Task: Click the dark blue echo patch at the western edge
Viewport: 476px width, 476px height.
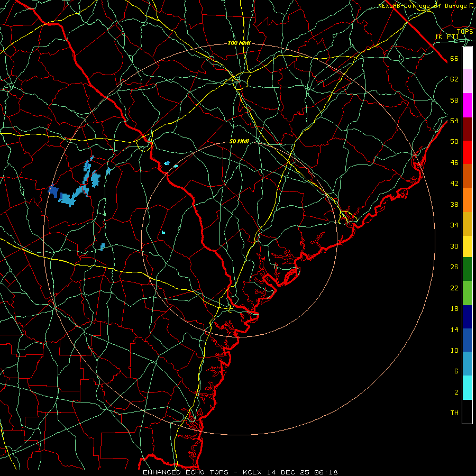Action: coord(53,190)
